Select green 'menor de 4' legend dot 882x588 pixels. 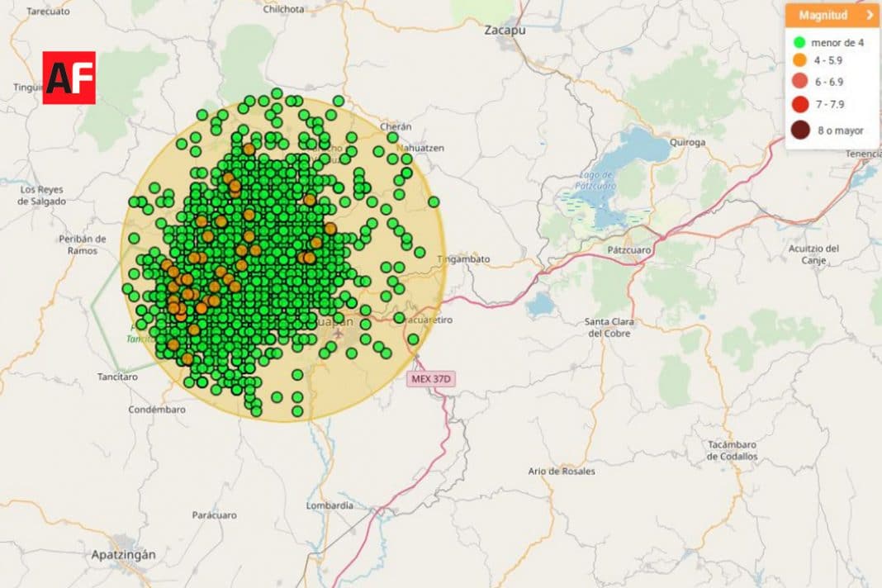coord(799,42)
